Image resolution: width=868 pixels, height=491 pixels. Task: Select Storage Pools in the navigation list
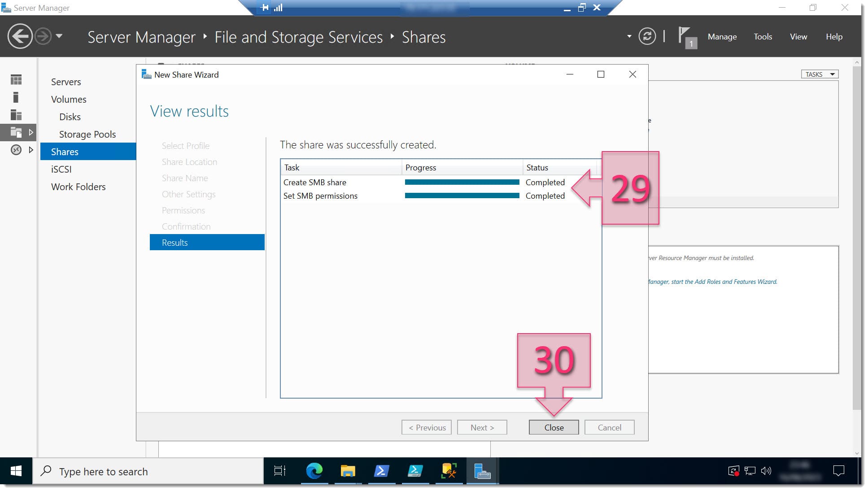[87, 135]
